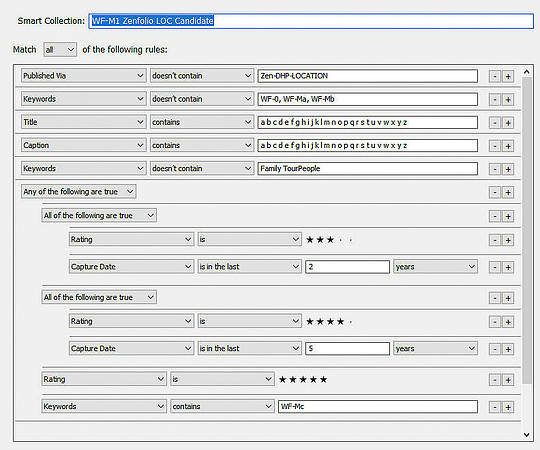Open Any of the following are true dropdown
The height and width of the screenshot is (450, 540).
79,191
